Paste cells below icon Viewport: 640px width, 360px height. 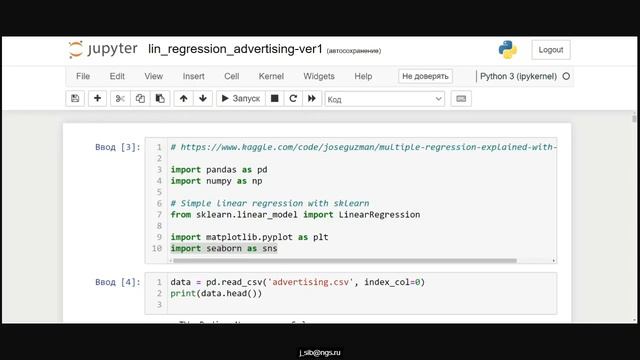(160, 98)
